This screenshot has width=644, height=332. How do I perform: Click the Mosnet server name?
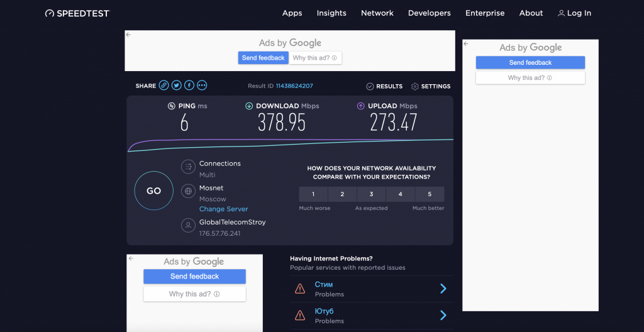coord(211,188)
